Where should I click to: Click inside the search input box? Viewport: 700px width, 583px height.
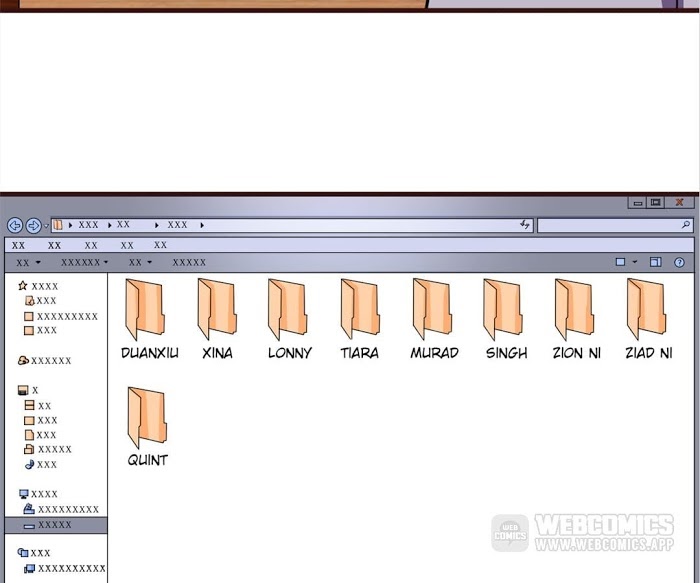pyautogui.click(x=608, y=226)
